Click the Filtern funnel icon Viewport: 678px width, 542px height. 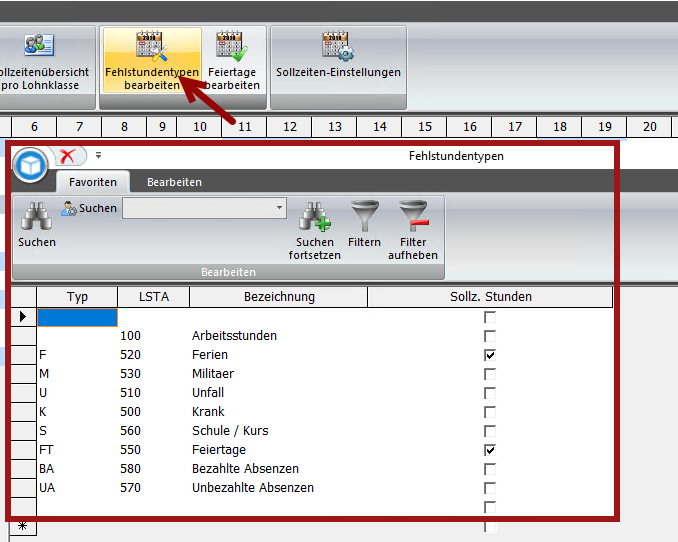[364, 217]
